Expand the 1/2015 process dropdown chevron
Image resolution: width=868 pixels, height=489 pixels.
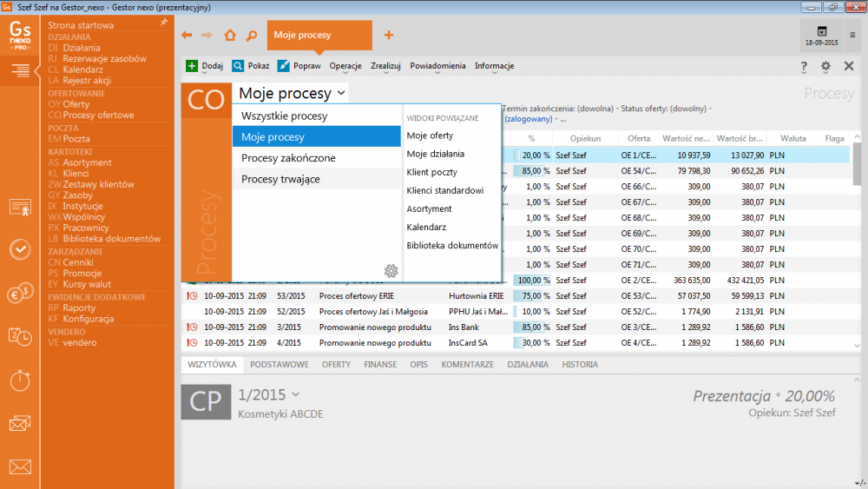pyautogui.click(x=296, y=395)
